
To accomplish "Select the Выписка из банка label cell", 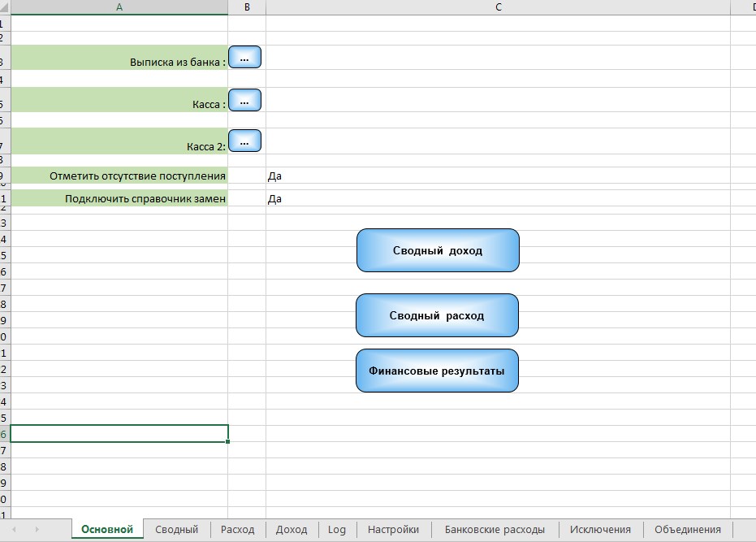I will [119, 58].
